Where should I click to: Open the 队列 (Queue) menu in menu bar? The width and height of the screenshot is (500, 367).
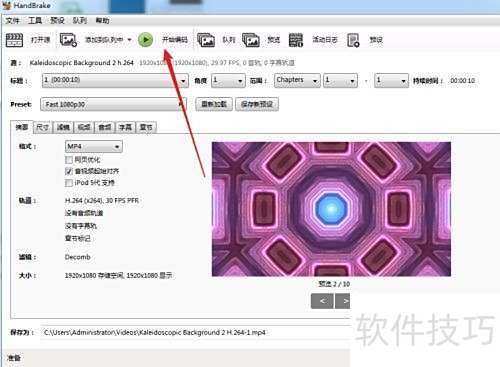click(x=80, y=21)
